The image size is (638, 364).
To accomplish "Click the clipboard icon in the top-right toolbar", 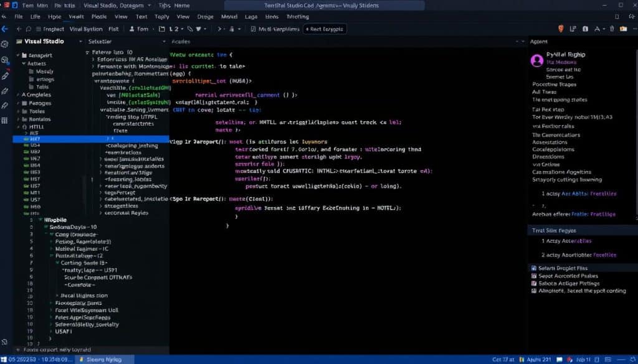I will pyautogui.click(x=585, y=29).
